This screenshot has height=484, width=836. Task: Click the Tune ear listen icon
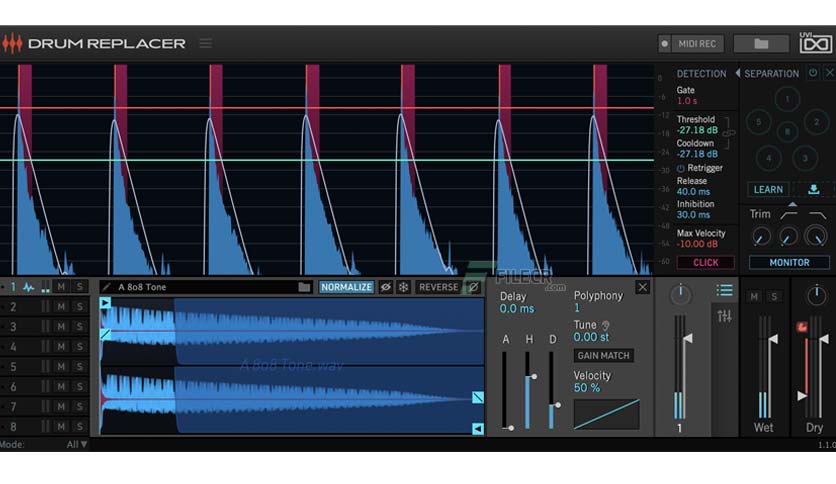(x=606, y=325)
